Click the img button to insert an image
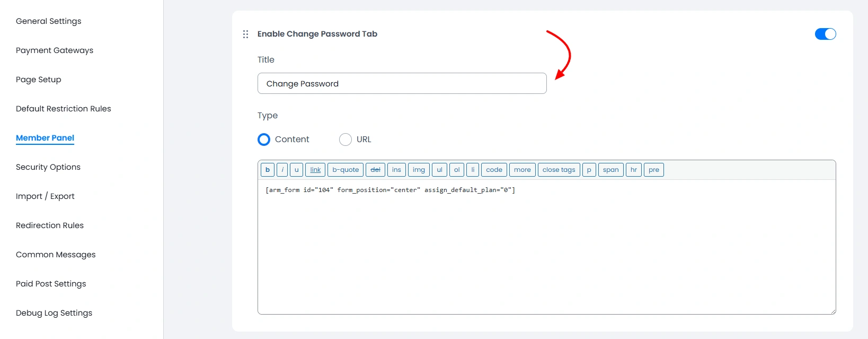 pos(419,170)
